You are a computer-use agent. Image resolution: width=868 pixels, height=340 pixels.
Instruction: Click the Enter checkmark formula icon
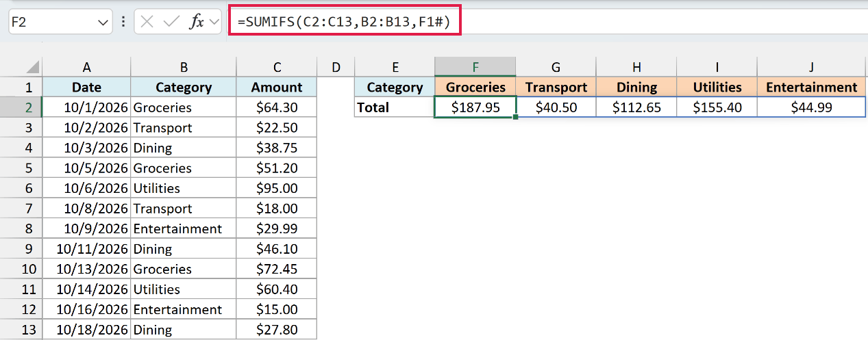click(x=171, y=21)
